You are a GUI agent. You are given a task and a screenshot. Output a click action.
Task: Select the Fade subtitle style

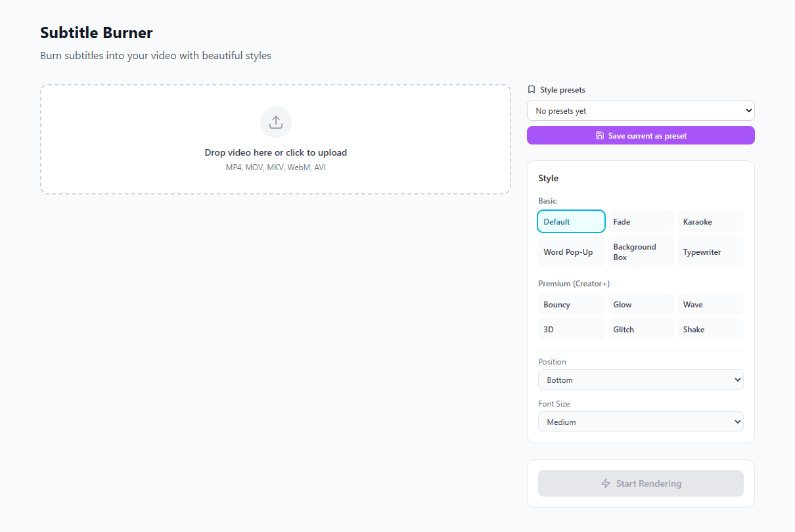click(641, 221)
